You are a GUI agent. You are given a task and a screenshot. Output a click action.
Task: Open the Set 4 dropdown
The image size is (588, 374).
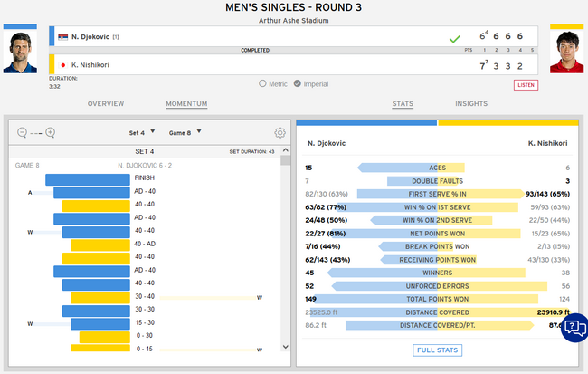(142, 132)
